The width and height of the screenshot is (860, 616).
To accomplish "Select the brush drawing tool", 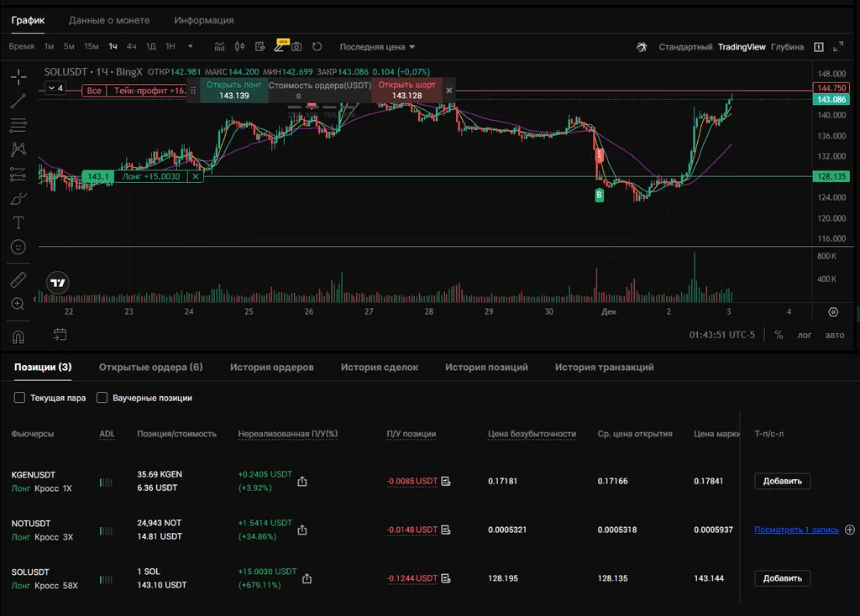I will 18,198.
